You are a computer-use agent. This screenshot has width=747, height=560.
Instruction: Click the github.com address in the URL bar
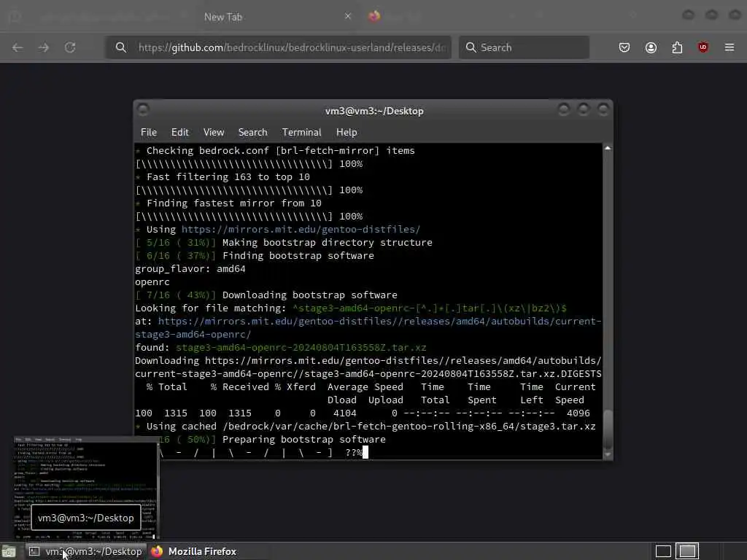pos(292,47)
